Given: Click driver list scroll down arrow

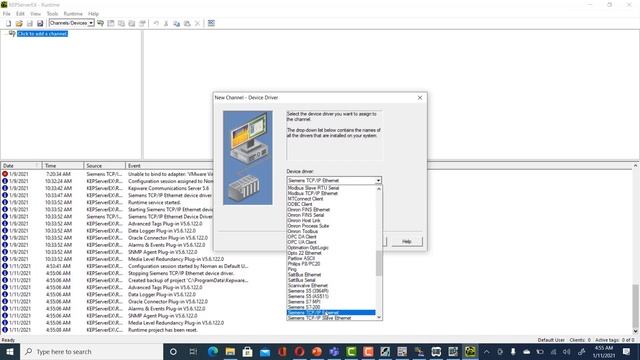Looking at the screenshot, I should (379, 317).
